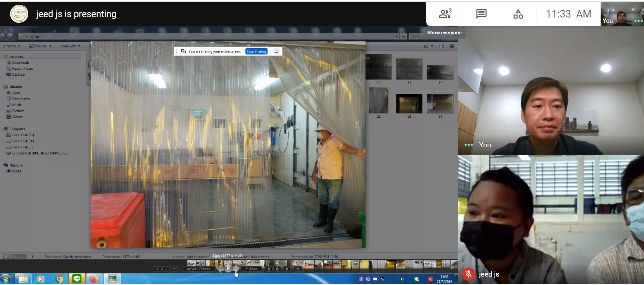
Task: Click the address bar refresh button
Action: [x=403, y=36]
